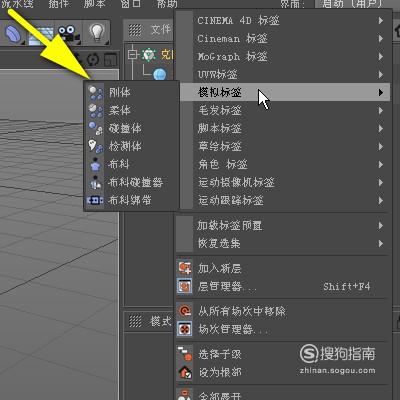The width and height of the screenshot is (400, 400).
Task: Choose the Ghost (检测体) tag icon
Action: click(95, 146)
